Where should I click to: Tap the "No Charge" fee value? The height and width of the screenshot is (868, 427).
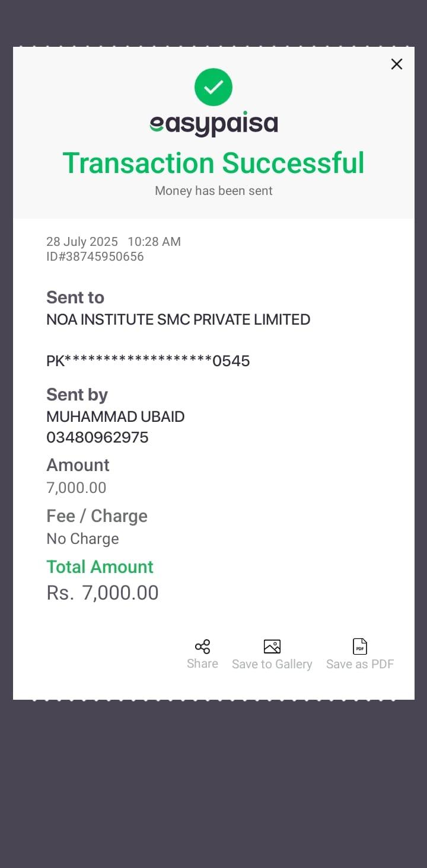coord(82,539)
